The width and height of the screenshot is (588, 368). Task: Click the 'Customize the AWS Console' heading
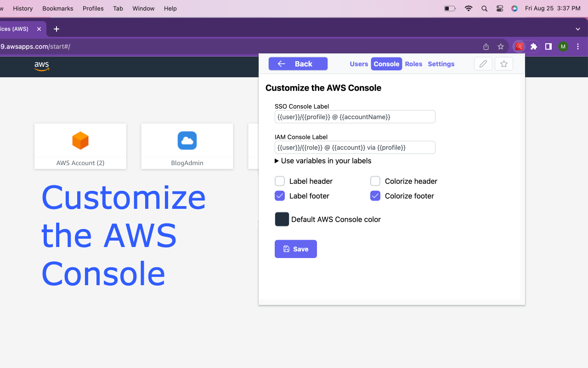point(323,88)
